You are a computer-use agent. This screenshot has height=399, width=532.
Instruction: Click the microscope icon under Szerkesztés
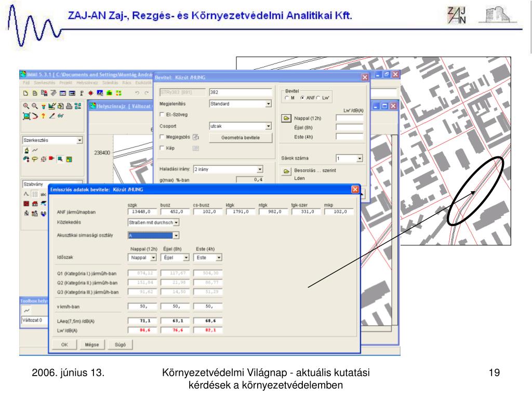(x=26, y=150)
